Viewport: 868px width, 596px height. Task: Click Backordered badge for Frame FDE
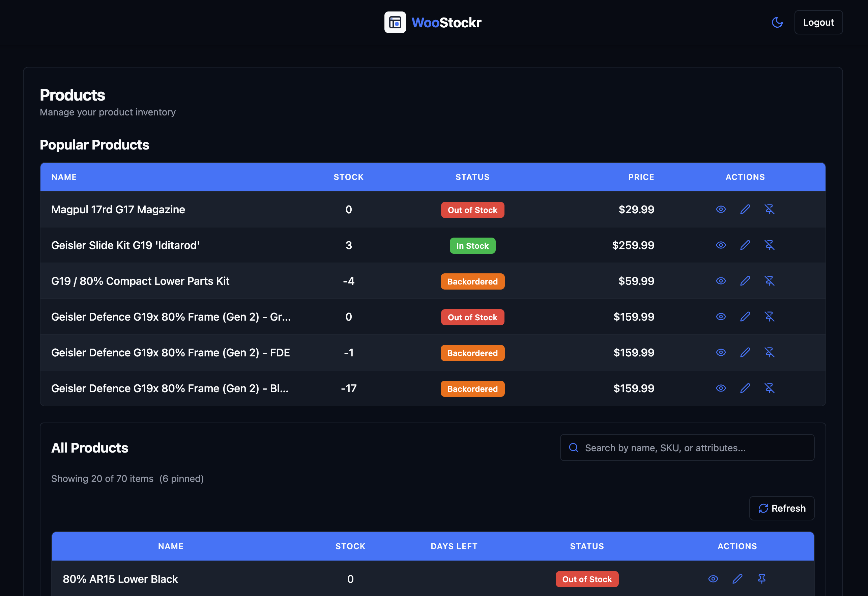click(472, 353)
